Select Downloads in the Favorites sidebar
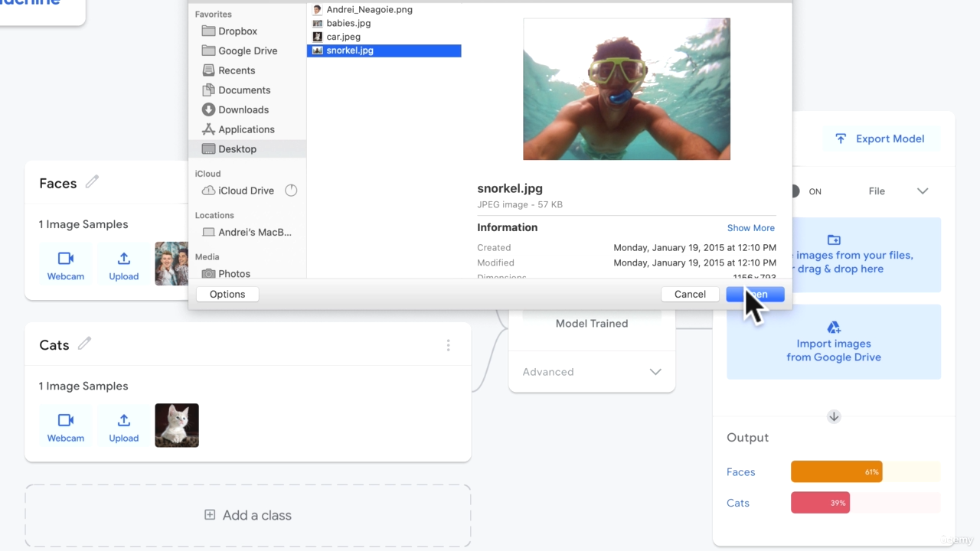This screenshot has height=551, width=980. pos(243,109)
